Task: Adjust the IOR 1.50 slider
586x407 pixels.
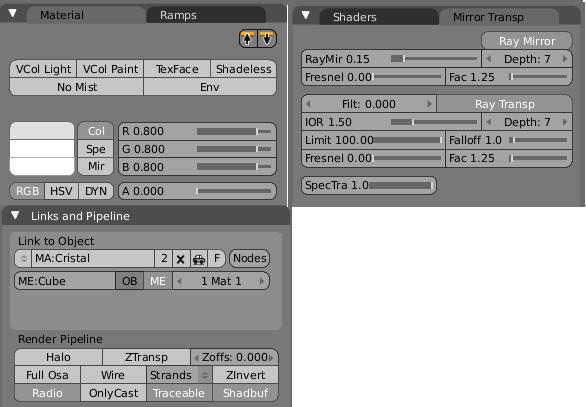Action: (x=391, y=122)
